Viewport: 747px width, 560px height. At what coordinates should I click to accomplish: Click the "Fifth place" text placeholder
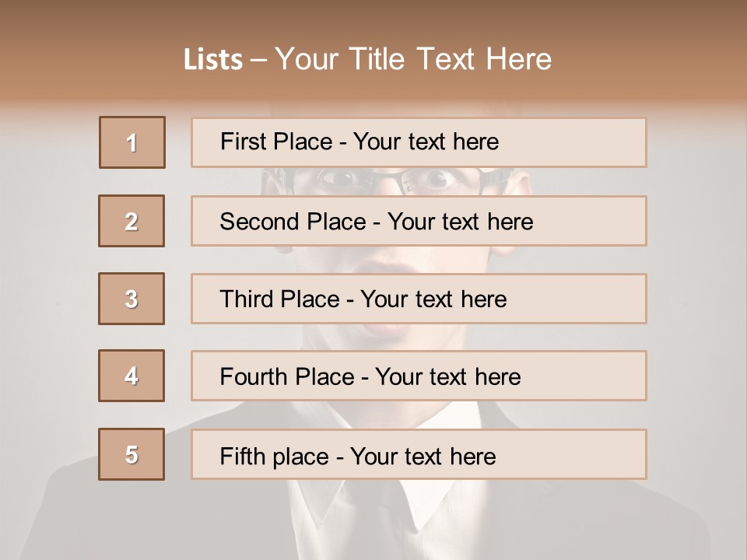click(419, 454)
